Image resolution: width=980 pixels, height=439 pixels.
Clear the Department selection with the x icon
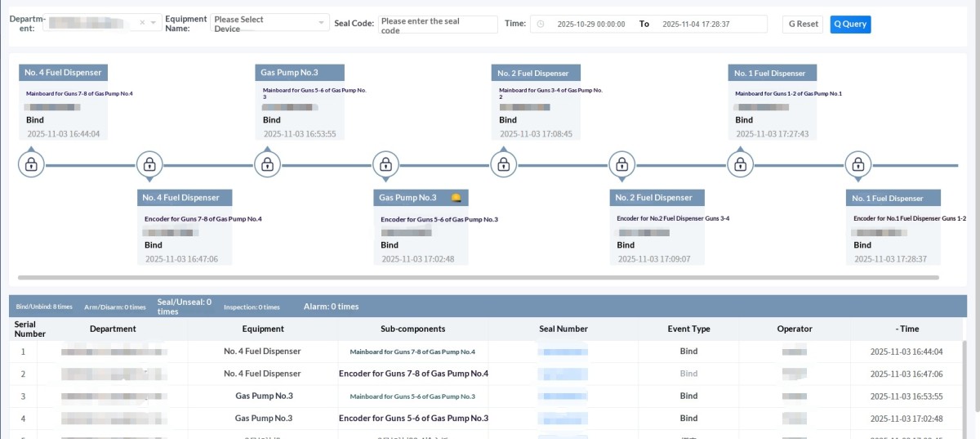(142, 24)
